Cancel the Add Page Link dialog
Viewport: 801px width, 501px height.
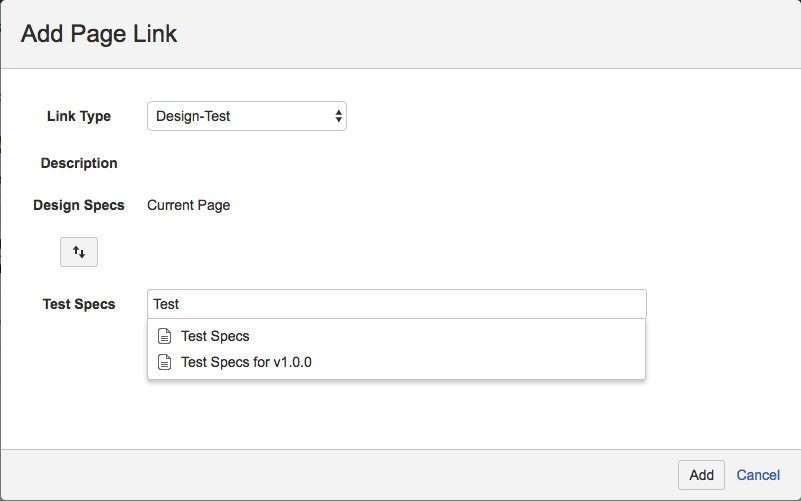pyautogui.click(x=758, y=475)
